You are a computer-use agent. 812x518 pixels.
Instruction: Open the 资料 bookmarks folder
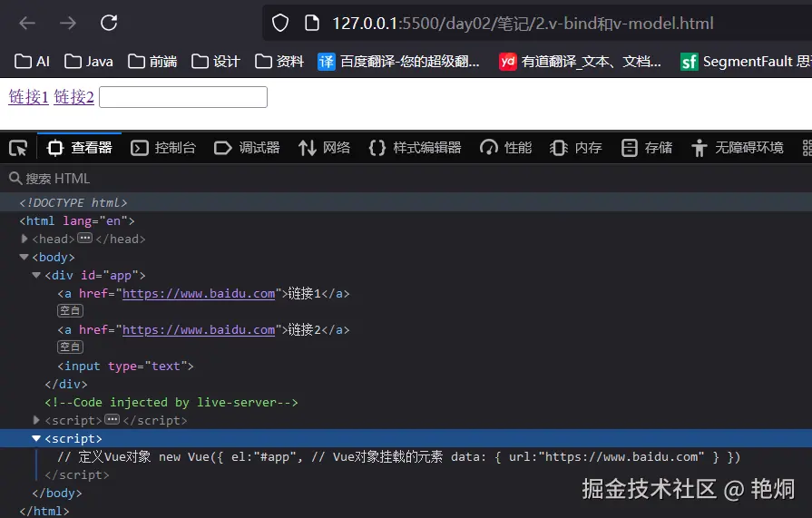point(279,62)
